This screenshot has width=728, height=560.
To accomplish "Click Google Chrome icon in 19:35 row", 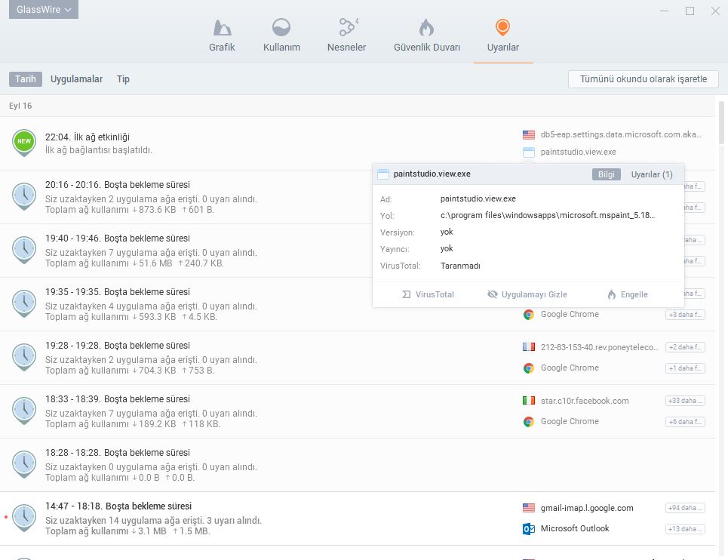I will [x=528, y=315].
